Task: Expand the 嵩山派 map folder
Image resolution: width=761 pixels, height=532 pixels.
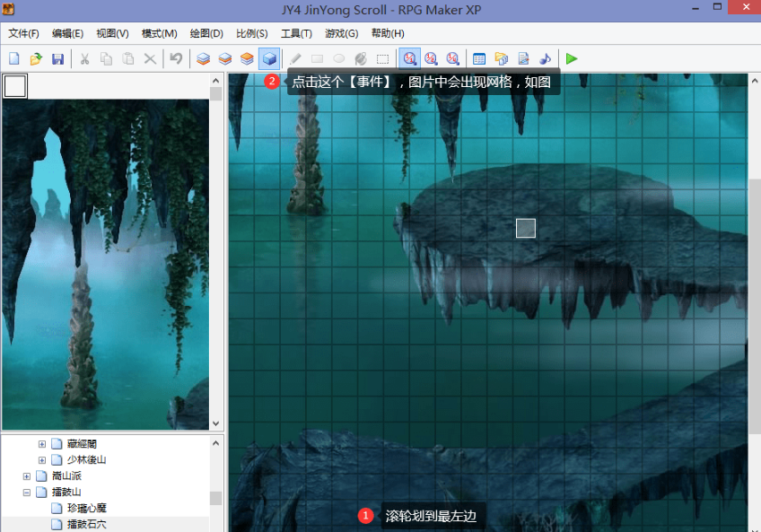Action: pos(27,475)
